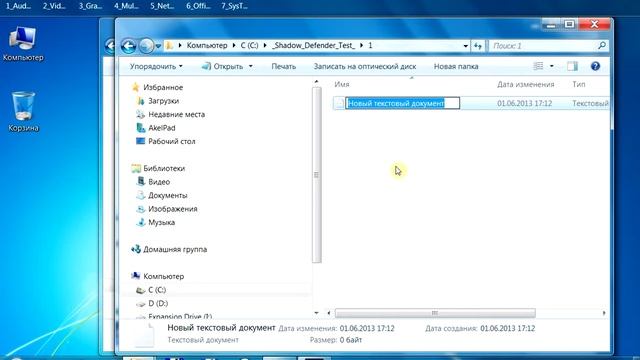Click the file thumbnail in details pane
Screen dimensions: 640x360
pos(144,335)
